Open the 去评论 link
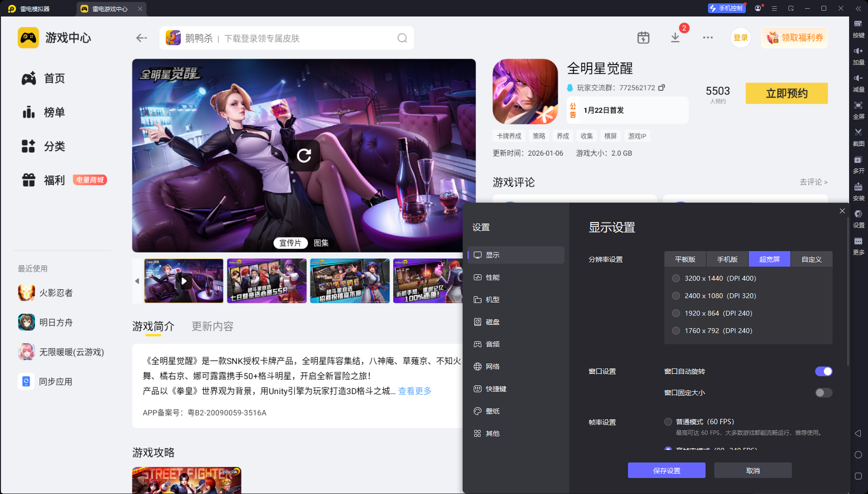This screenshot has height=494, width=868. click(813, 182)
